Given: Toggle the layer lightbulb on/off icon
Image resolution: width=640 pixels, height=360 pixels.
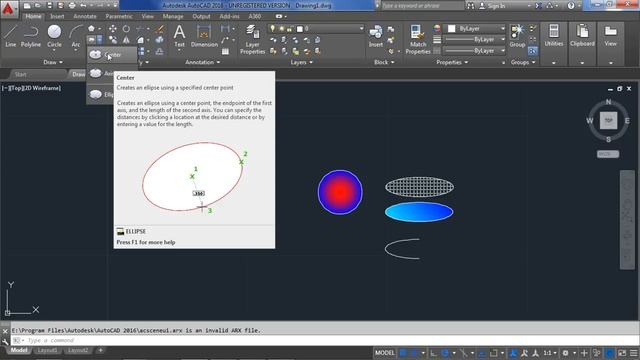Looking at the screenshot, I should tap(273, 28).
